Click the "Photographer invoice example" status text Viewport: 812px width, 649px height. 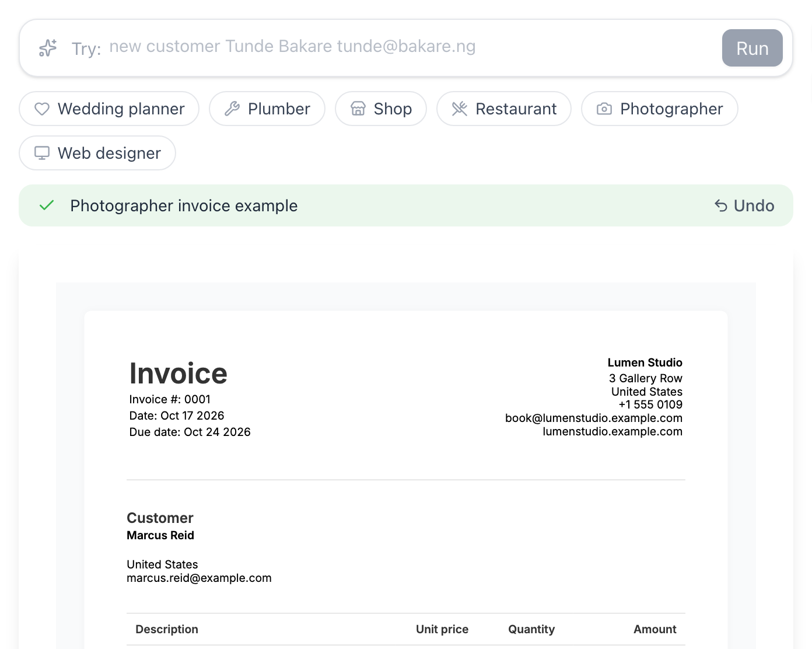184,206
